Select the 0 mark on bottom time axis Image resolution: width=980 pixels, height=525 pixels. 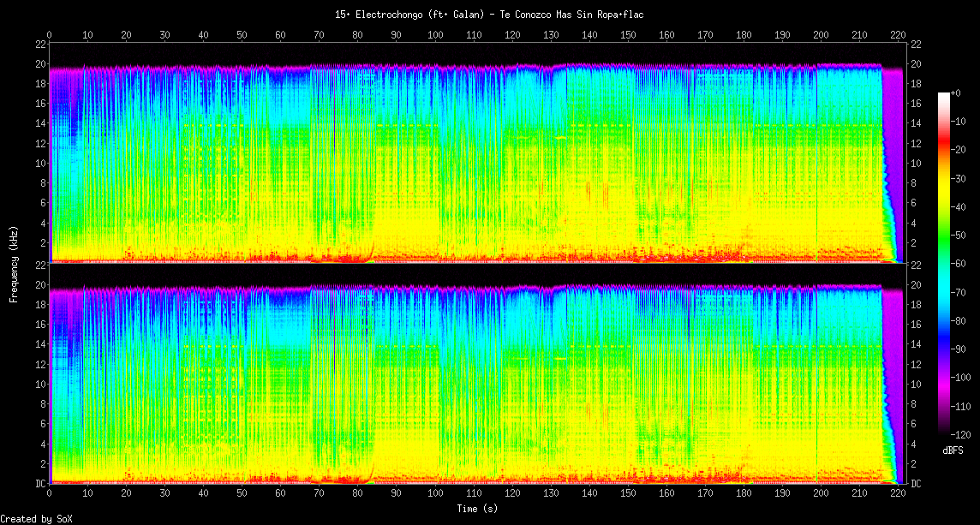click(50, 494)
